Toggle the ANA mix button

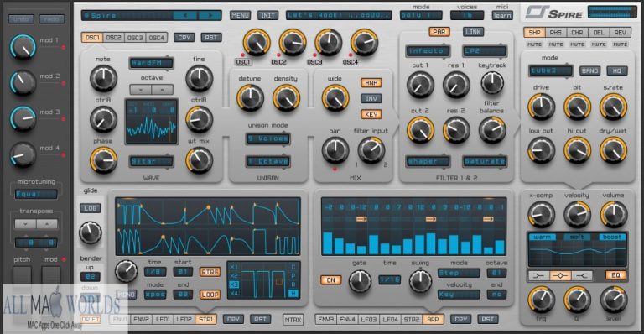coord(371,82)
